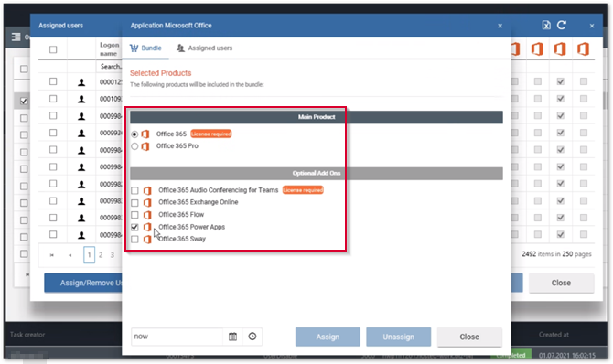Viewport: 613px width, 364px height.
Task: Go to page 3 in pagination
Action: [113, 255]
